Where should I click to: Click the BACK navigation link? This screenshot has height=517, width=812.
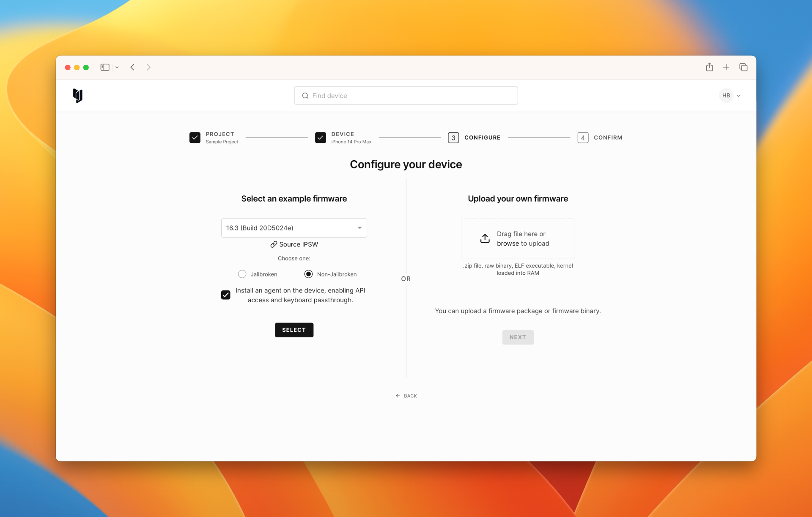(406, 395)
